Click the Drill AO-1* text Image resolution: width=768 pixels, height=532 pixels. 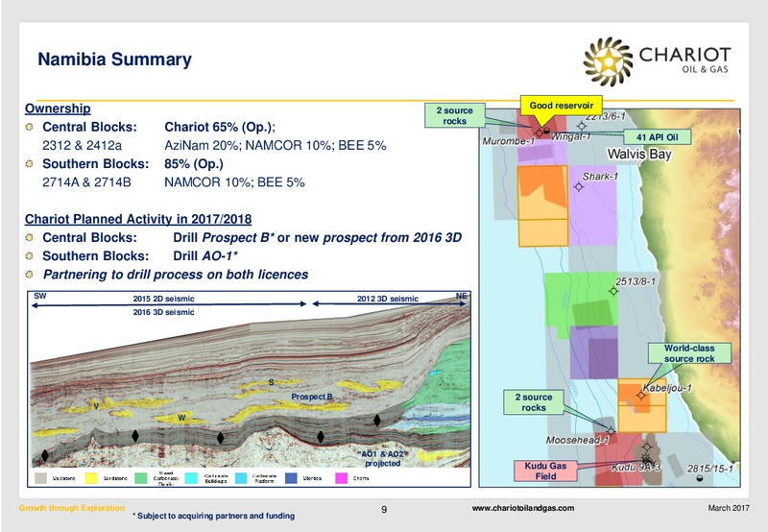click(205, 256)
